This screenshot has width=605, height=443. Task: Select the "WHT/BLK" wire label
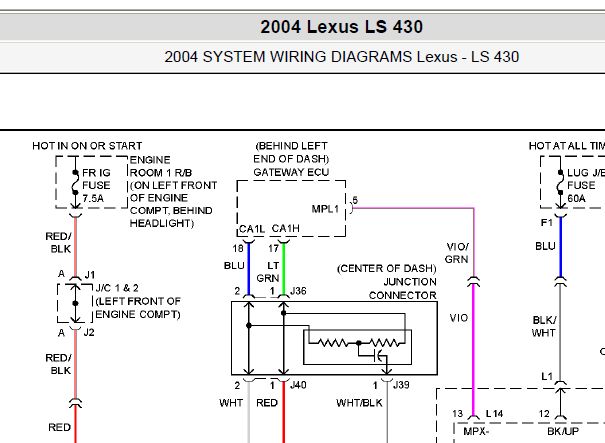359,403
